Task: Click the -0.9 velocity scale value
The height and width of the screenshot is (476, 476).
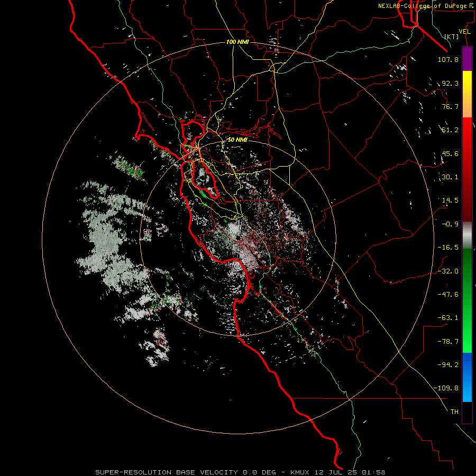Action: coord(450,224)
